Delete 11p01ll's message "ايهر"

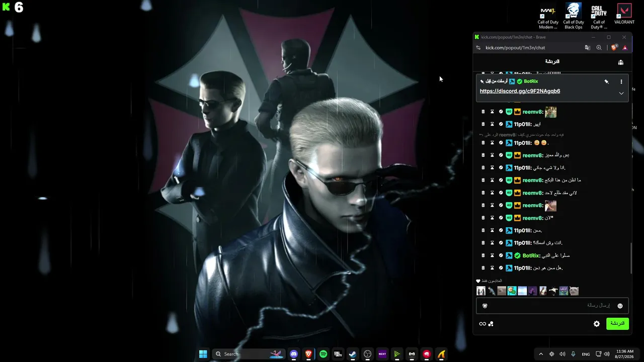[x=483, y=124]
